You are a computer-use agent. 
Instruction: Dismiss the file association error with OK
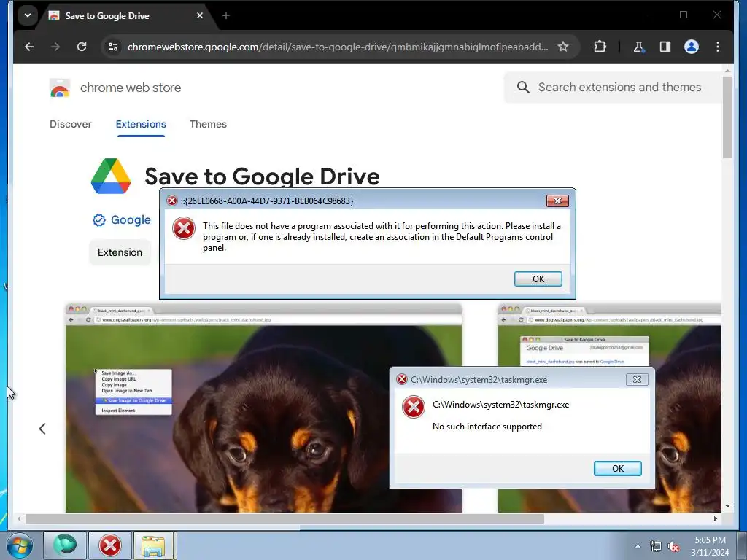[x=538, y=279]
